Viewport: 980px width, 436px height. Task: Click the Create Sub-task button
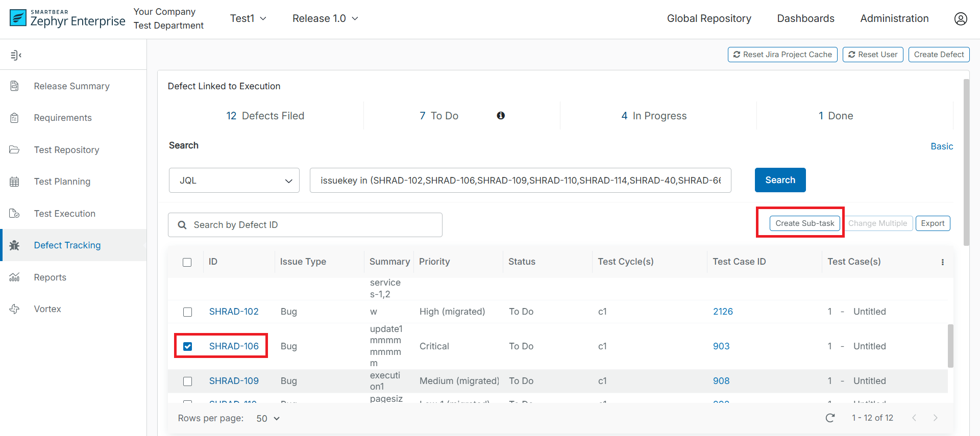coord(804,223)
